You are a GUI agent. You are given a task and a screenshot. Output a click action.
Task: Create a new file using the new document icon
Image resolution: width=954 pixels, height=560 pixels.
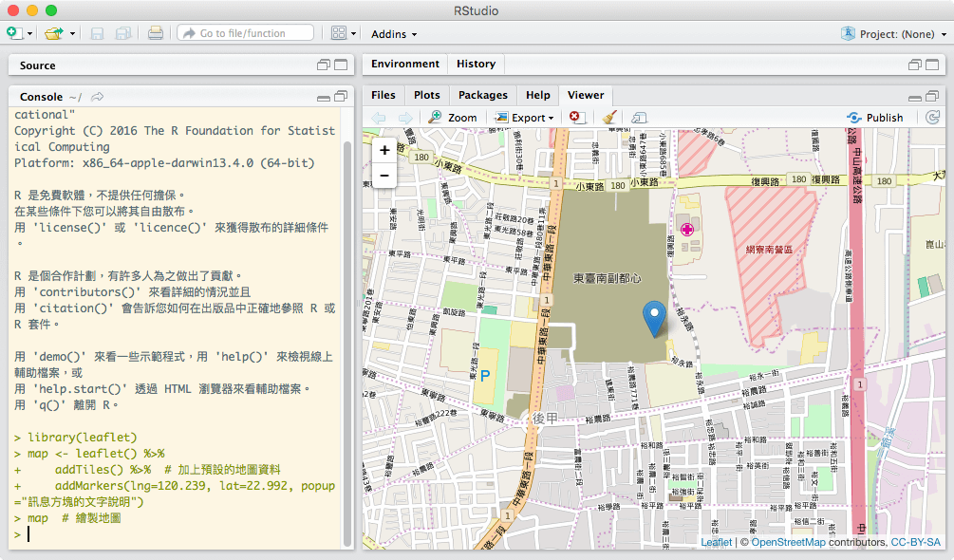tap(13, 33)
